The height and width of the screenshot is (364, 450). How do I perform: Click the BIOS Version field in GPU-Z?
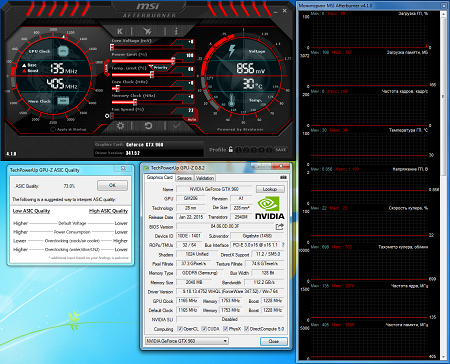(x=225, y=226)
